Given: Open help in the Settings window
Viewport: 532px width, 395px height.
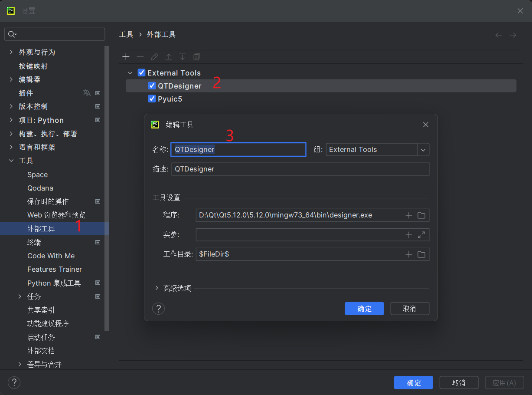Looking at the screenshot, I should tap(14, 382).
